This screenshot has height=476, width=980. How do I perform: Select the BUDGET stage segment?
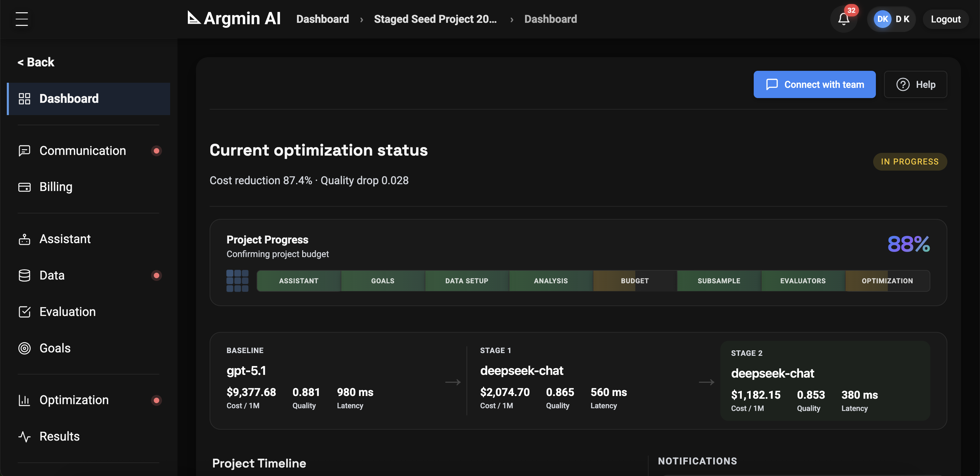[635, 281]
